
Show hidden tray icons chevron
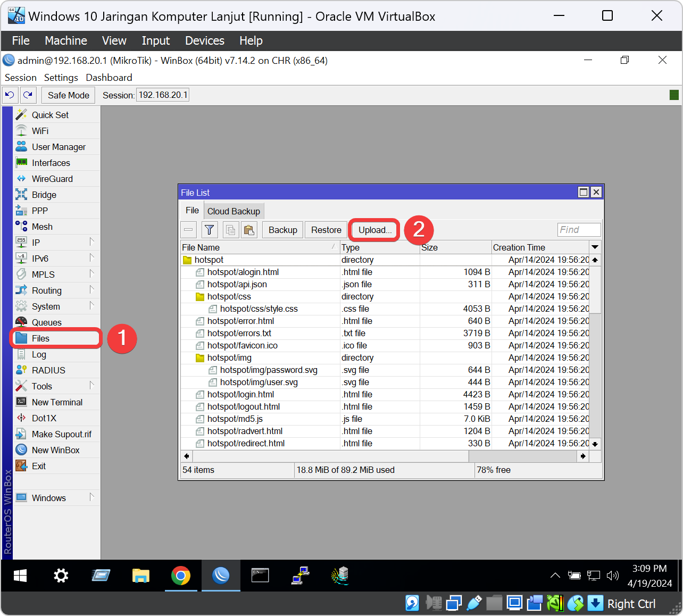[x=555, y=576]
